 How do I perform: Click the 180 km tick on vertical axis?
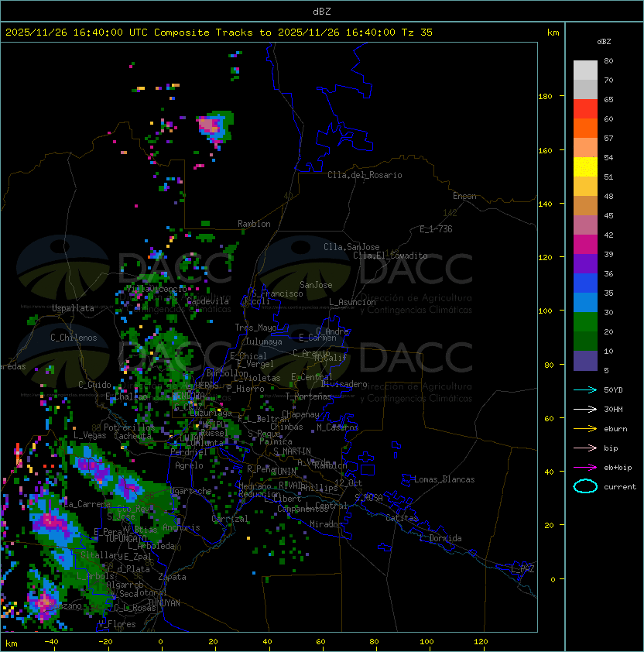(x=545, y=97)
